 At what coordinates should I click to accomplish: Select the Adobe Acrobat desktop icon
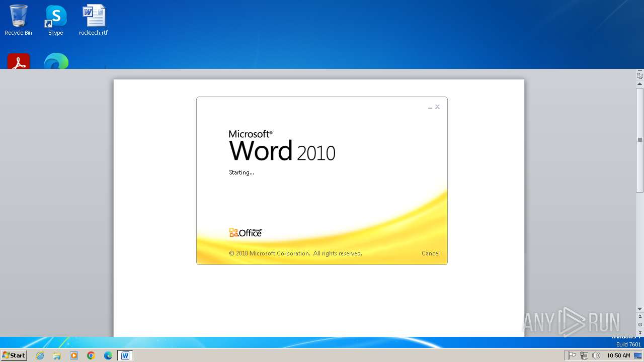point(19,61)
